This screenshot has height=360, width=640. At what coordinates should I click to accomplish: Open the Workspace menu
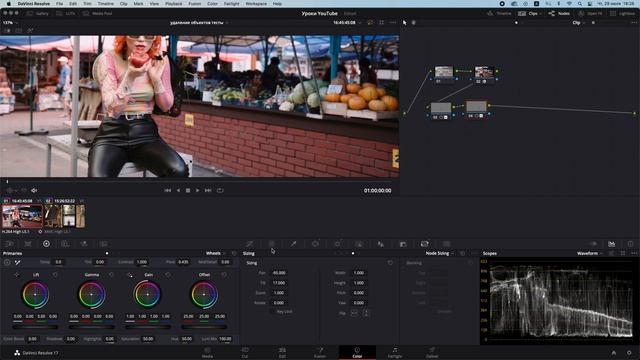(x=256, y=4)
